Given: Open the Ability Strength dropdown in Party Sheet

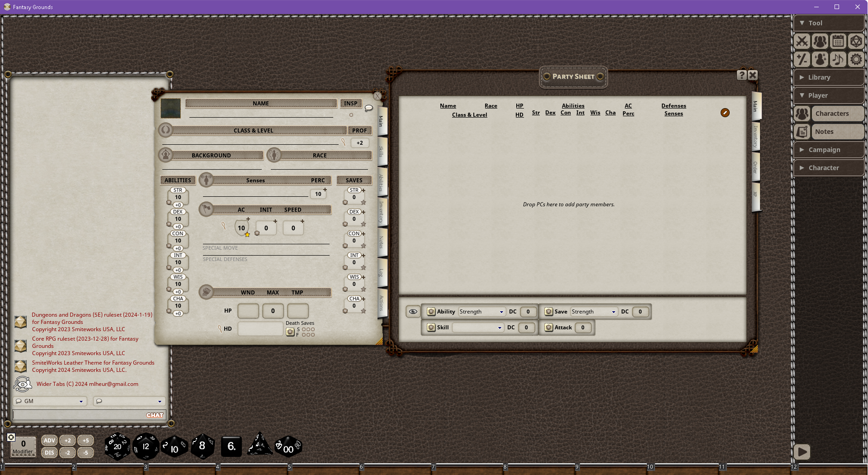Looking at the screenshot, I should (x=481, y=312).
